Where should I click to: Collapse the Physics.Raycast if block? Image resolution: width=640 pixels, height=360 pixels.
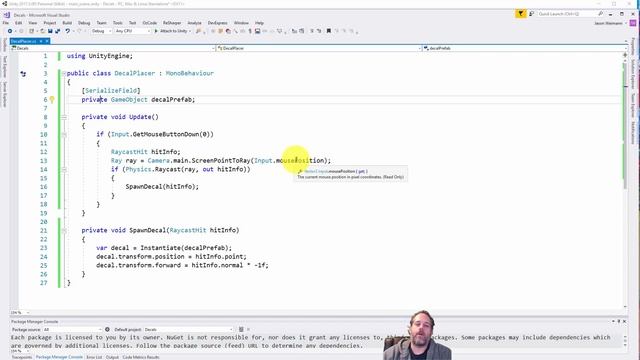point(64,169)
